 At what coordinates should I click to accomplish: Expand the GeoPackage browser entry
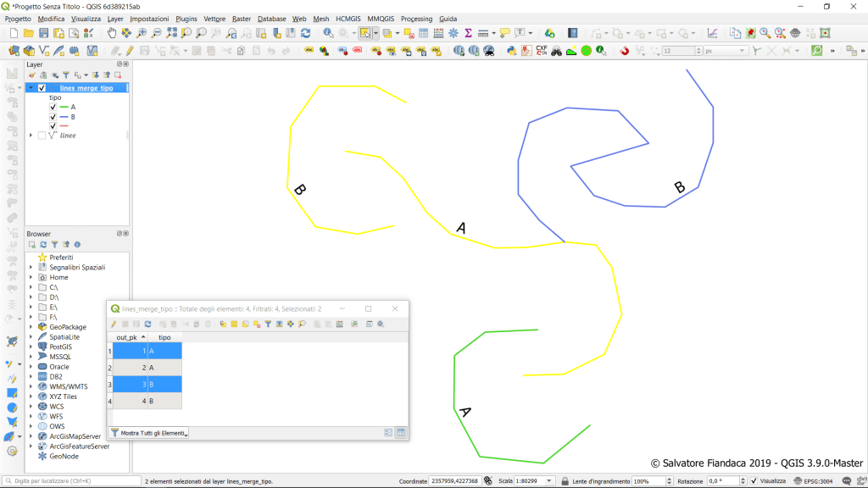(31, 327)
